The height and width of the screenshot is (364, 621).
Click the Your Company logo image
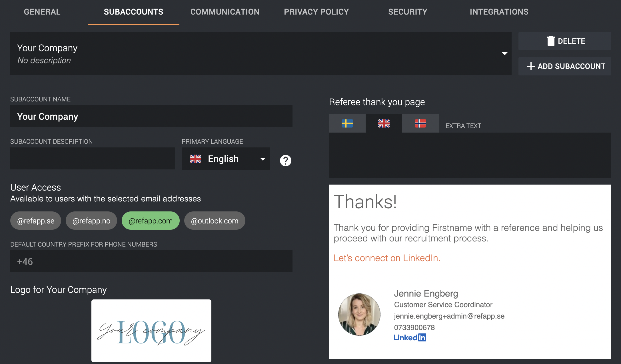pos(151,331)
